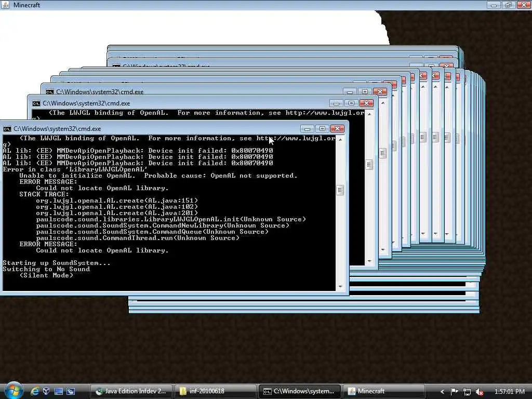Select the Minecraft taskbar button
Viewport: 532px width, 399px height.
pyautogui.click(x=384, y=391)
